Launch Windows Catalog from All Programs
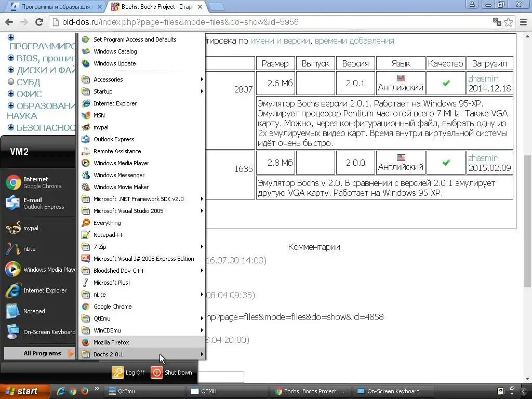This screenshot has height=399, width=532. pyautogui.click(x=142, y=51)
